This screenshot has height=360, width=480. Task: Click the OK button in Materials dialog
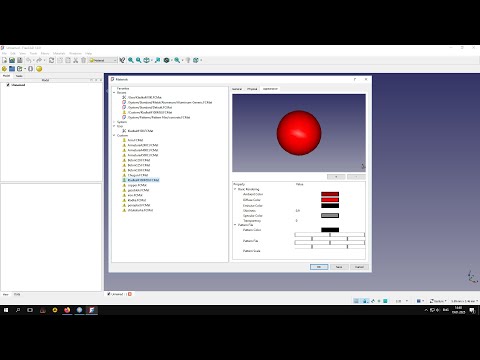319,267
